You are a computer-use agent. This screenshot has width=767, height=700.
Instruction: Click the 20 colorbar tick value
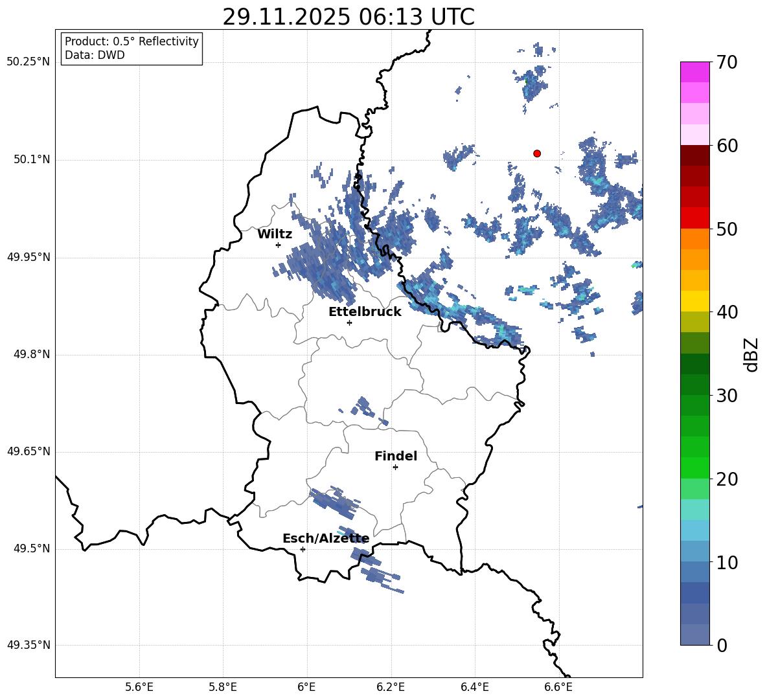[727, 479]
